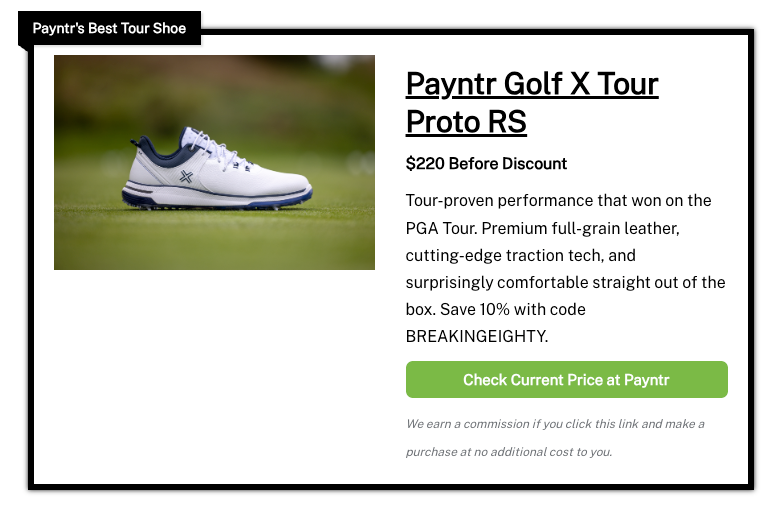Viewport: 775px width, 505px height.
Task: Click the $220 Before Discount price text
Action: click(x=486, y=164)
